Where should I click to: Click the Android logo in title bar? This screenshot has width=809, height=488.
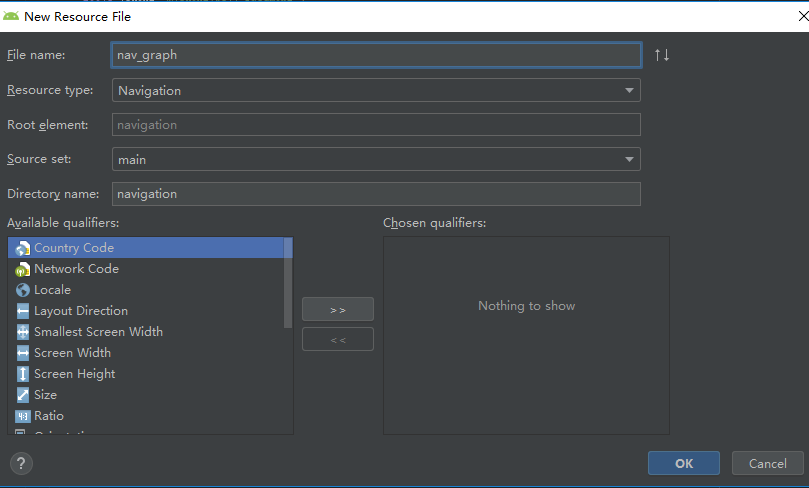pos(11,16)
